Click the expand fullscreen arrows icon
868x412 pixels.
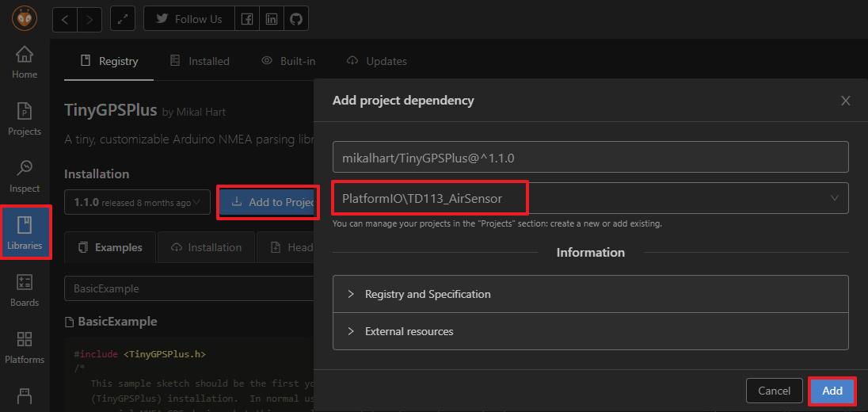click(123, 19)
